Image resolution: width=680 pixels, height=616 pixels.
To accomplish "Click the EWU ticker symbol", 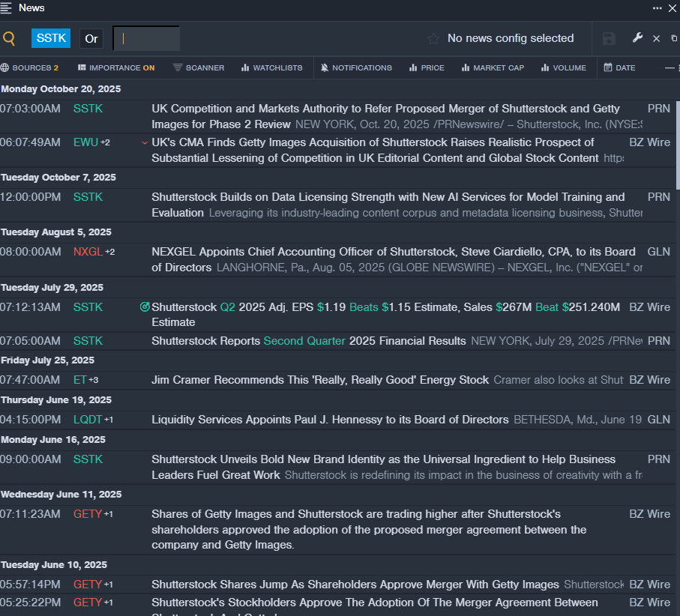I will click(x=85, y=142).
